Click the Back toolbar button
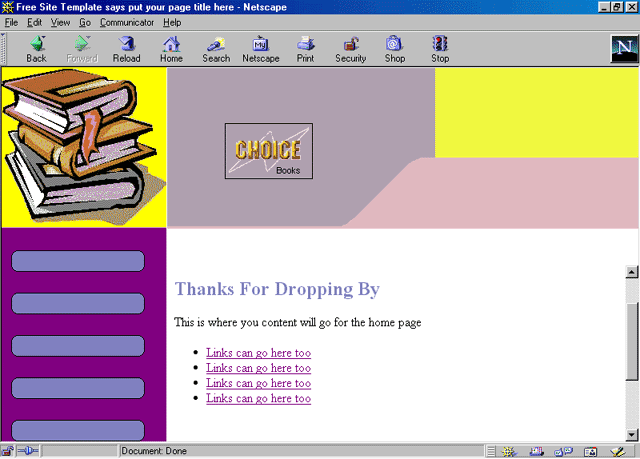The image size is (640, 459). coord(36,49)
